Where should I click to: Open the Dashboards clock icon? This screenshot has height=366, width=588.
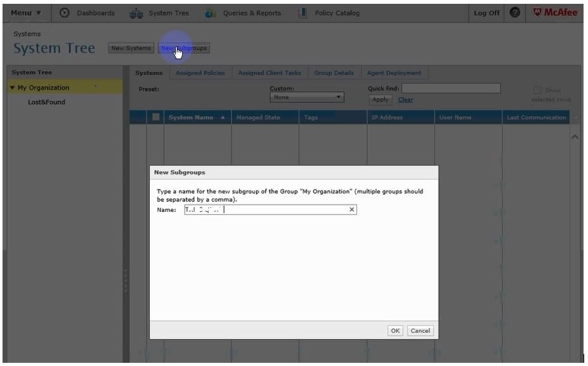click(x=65, y=13)
